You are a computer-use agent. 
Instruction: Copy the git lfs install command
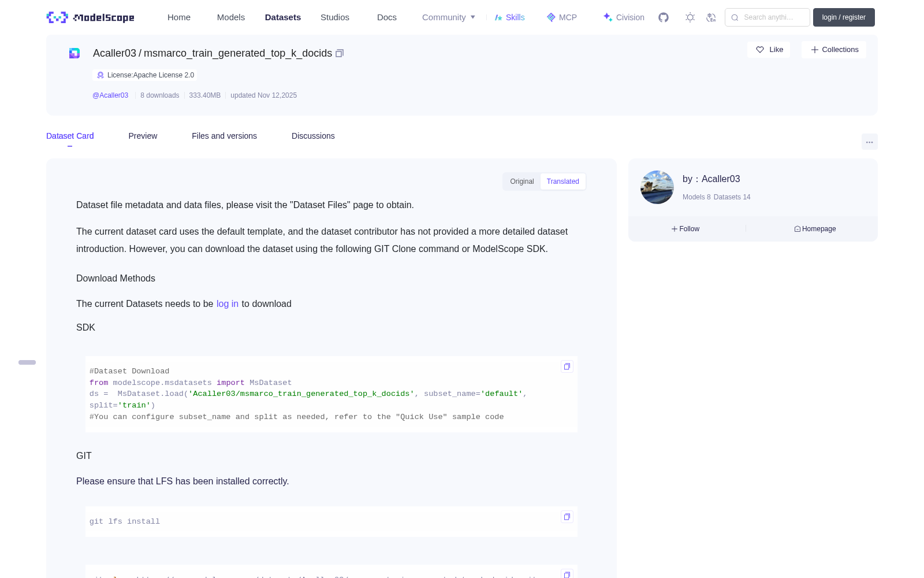[x=567, y=517]
